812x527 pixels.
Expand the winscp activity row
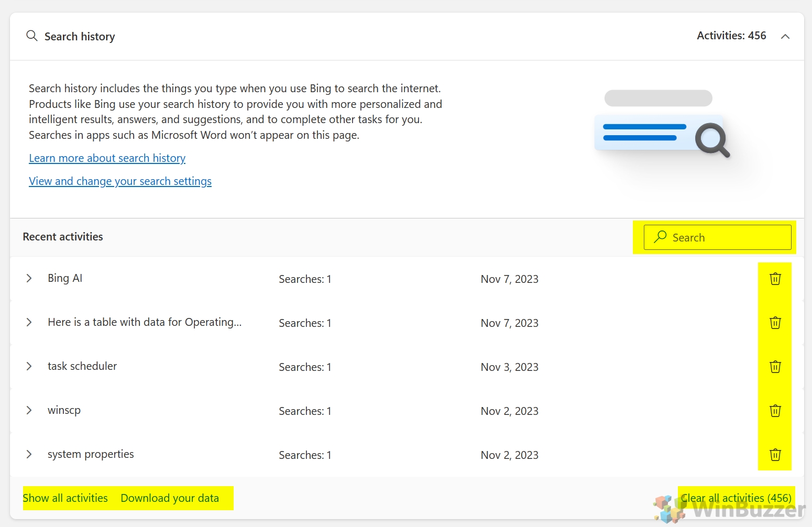tap(29, 410)
